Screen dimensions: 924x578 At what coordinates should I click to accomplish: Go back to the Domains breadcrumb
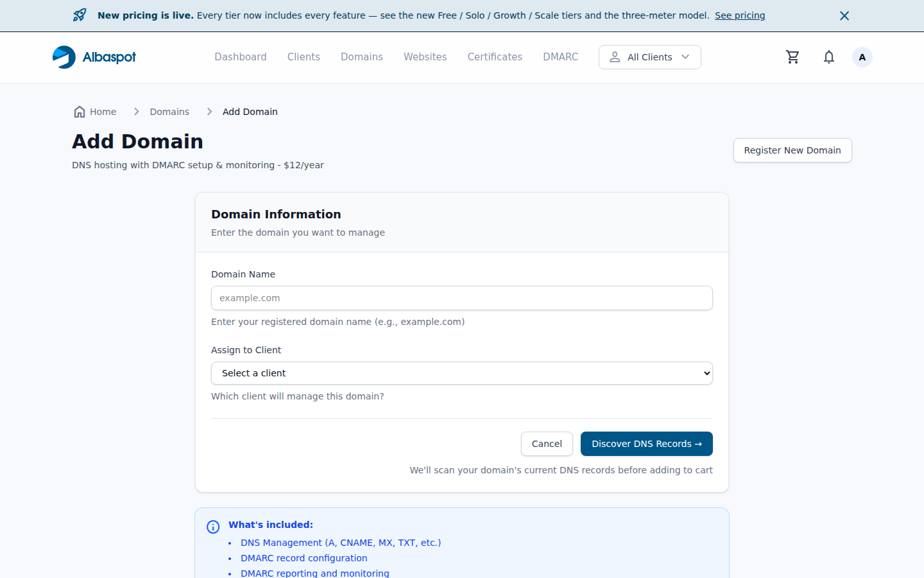[169, 112]
